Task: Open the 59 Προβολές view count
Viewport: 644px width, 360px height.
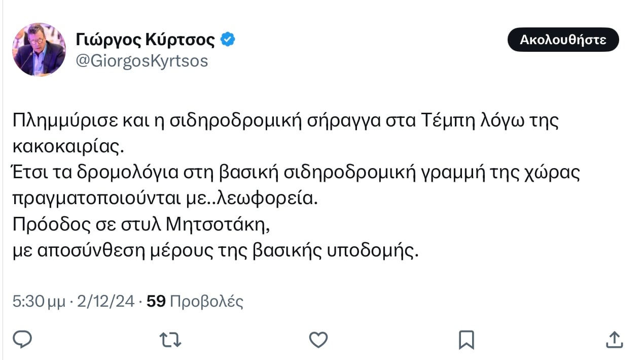Action: [195, 302]
